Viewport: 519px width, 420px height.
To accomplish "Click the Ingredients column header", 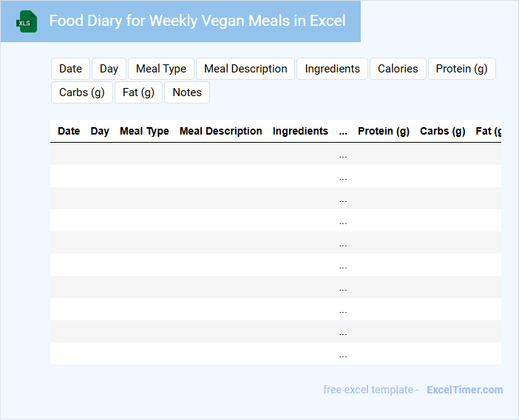I will tap(300, 131).
